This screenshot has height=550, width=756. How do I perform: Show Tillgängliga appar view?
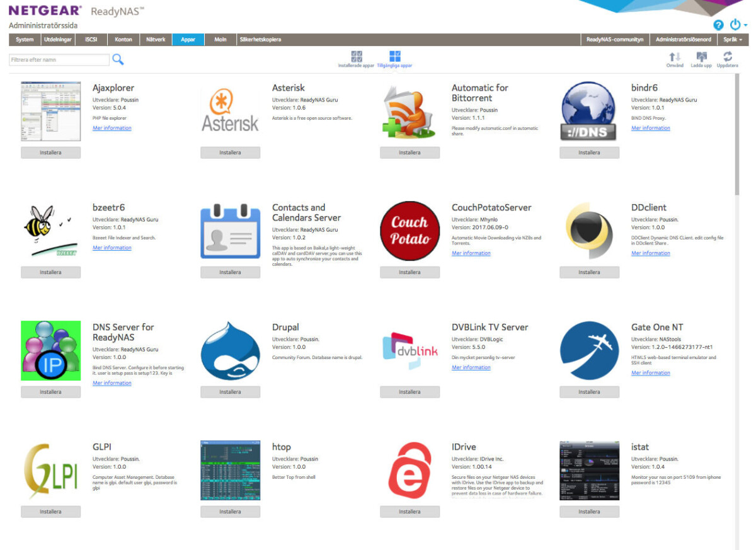click(395, 59)
